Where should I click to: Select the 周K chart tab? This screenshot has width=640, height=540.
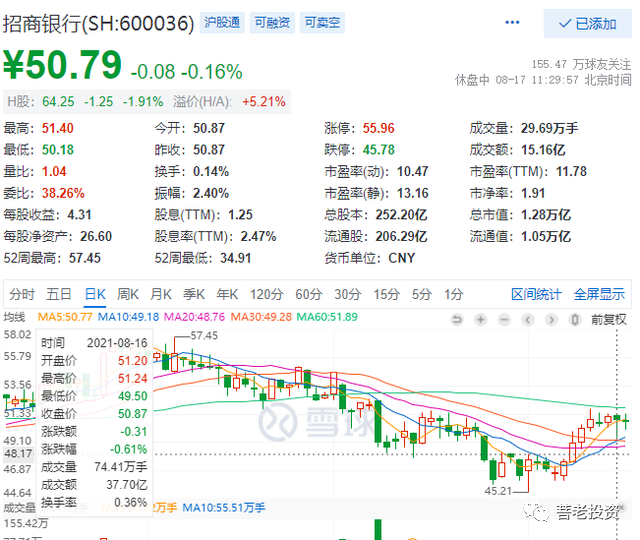point(128,294)
